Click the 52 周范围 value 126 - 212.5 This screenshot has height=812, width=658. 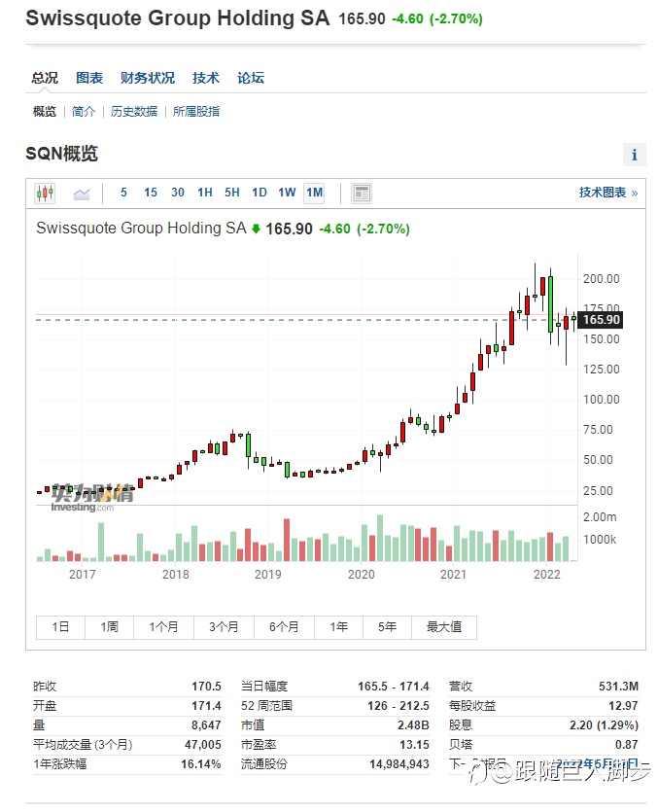tap(398, 706)
